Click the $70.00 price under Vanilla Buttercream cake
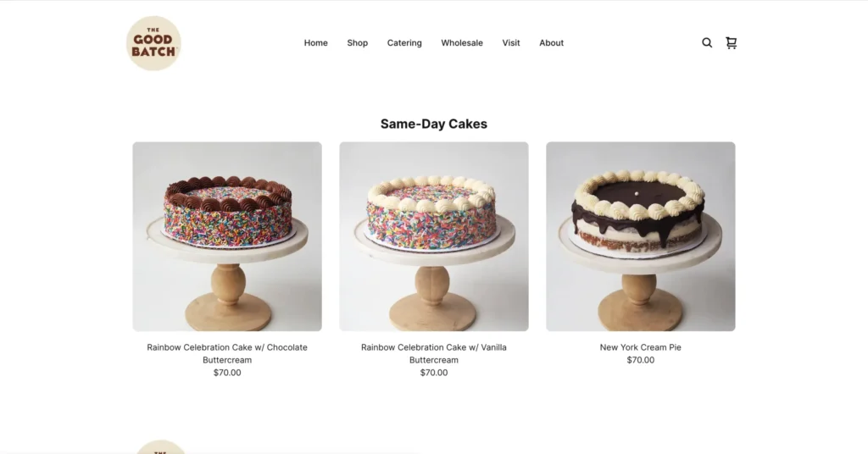 [434, 373]
